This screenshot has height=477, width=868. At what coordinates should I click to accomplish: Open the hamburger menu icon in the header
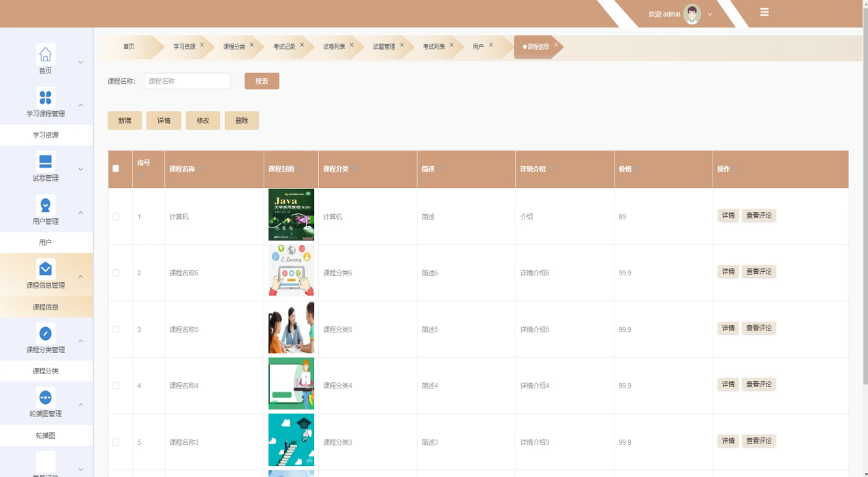tap(764, 12)
